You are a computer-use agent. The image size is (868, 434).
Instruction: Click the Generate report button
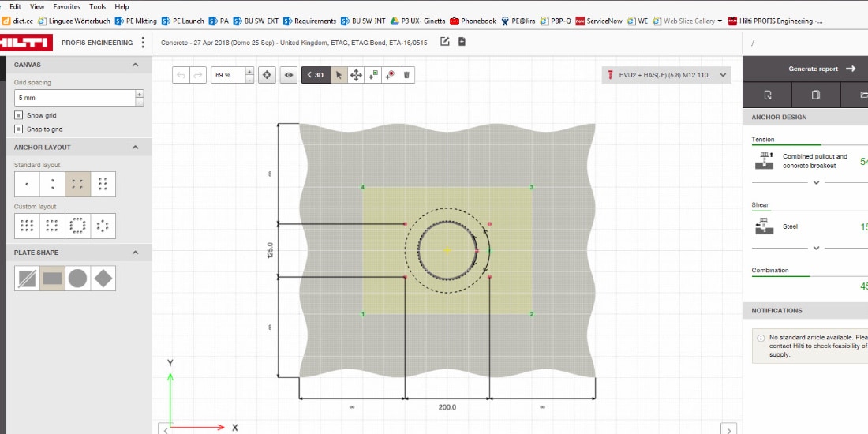(x=821, y=69)
